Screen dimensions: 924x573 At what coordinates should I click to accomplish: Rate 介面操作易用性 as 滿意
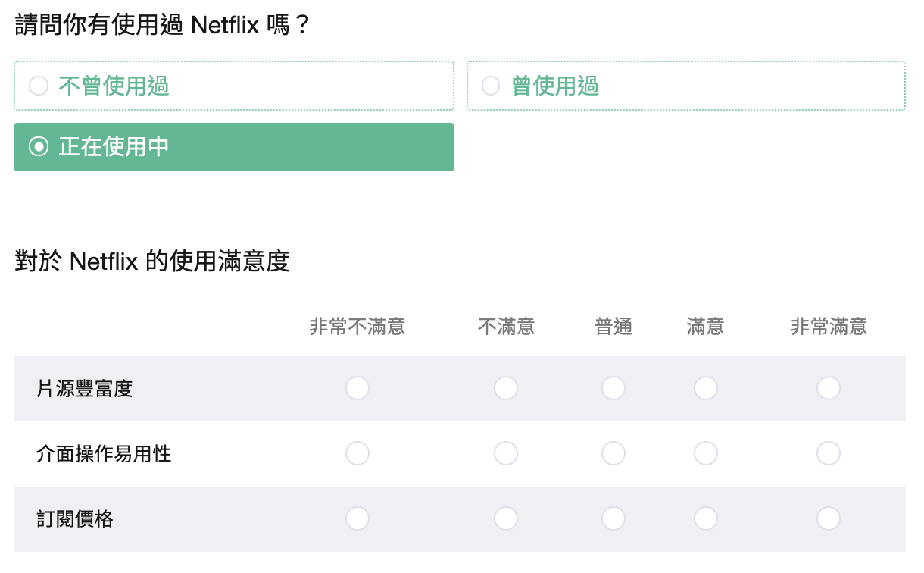point(706,454)
